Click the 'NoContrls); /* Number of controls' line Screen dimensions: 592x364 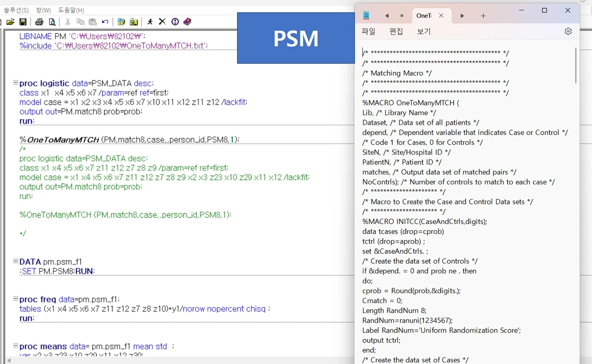point(459,182)
